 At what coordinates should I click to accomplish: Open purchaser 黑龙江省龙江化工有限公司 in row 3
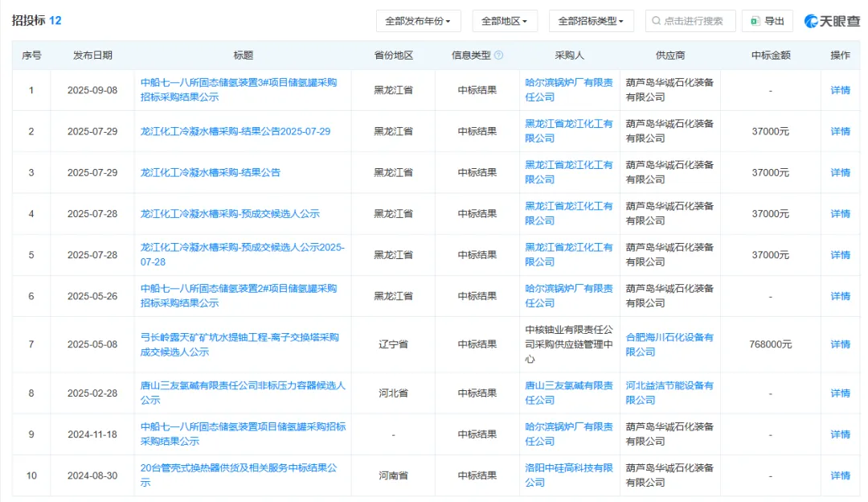pos(569,172)
